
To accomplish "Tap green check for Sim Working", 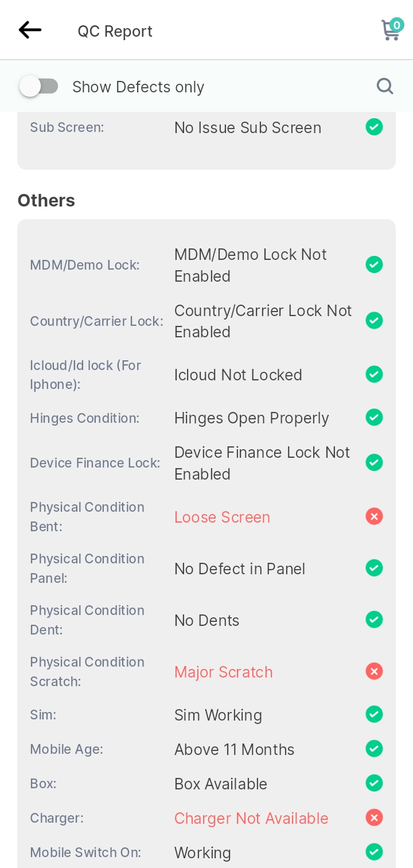I will [374, 714].
